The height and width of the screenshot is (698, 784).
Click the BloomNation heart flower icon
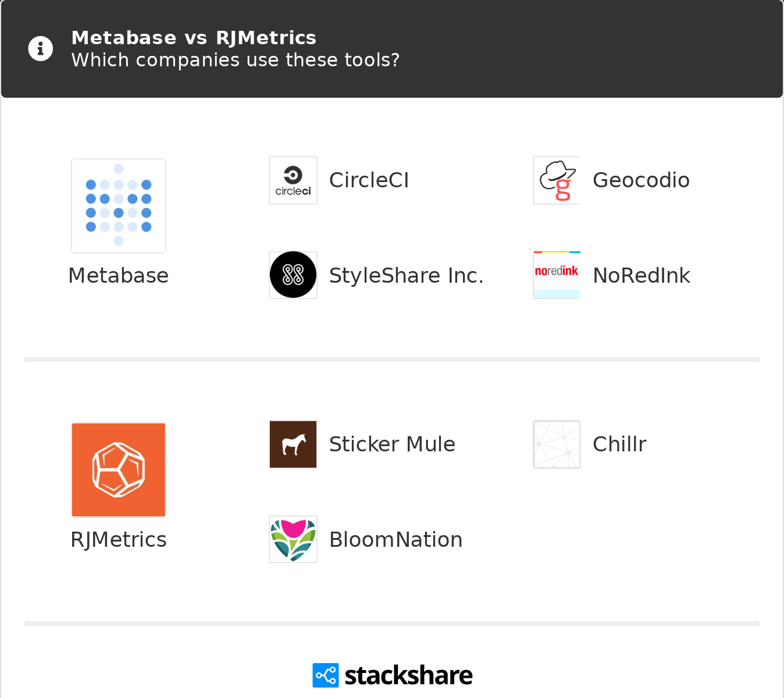click(x=293, y=539)
